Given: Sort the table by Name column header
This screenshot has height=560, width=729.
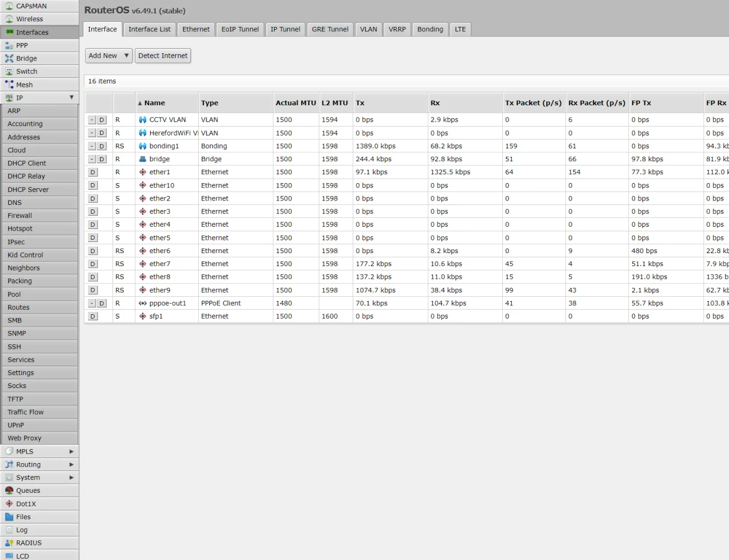Looking at the screenshot, I should (x=155, y=103).
